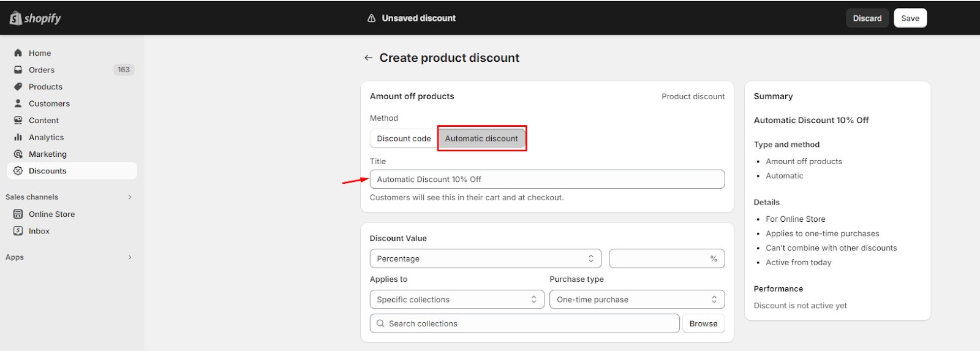
Task: Click the Home house icon
Action: coord(18,53)
